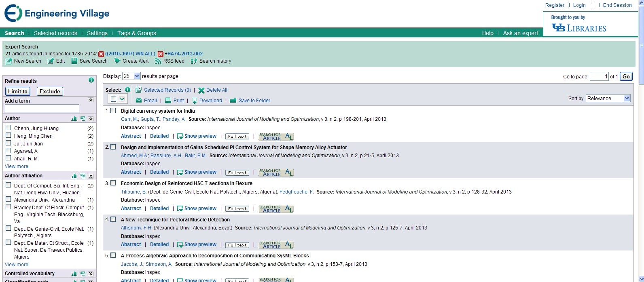This screenshot has height=282, width=644.
Task: Search for article link for Pectoral Muscle record
Action: (277, 245)
